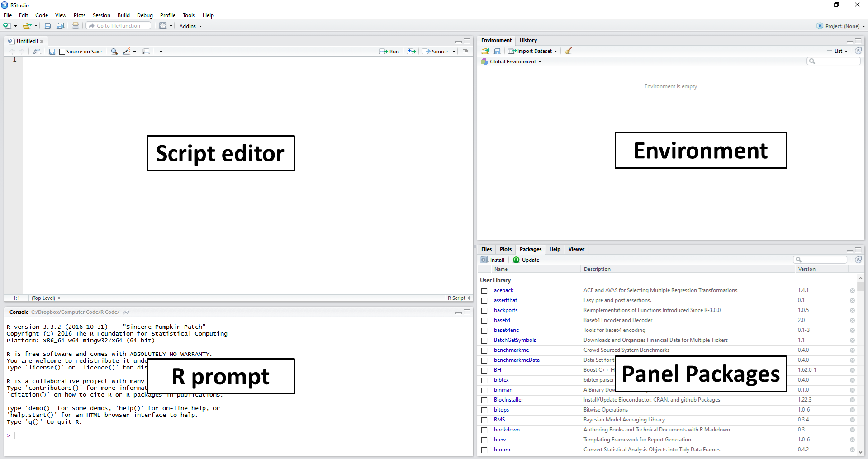Tick the checkbox next to BMS package
The image size is (868, 459).
point(484,420)
